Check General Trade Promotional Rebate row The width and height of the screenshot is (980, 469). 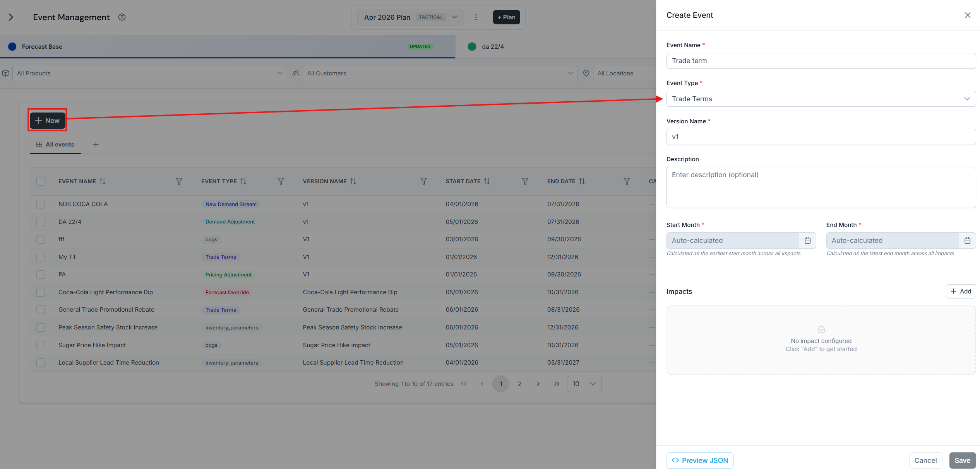coord(41,310)
